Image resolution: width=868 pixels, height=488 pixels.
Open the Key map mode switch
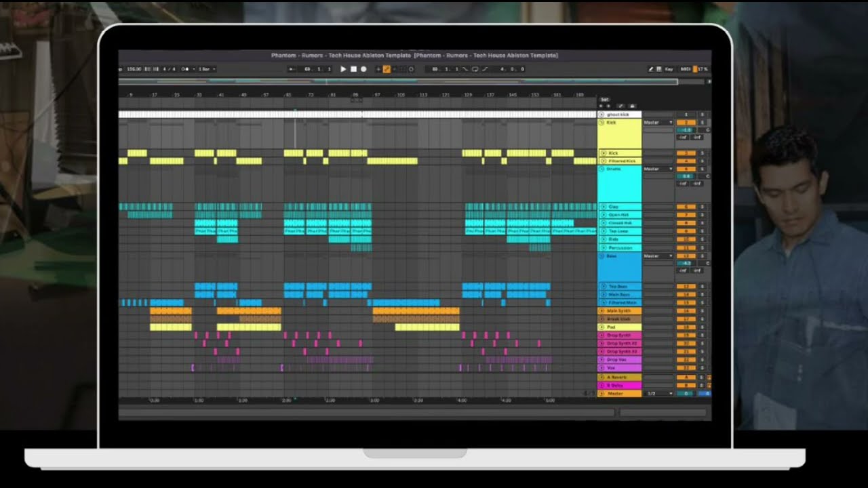click(669, 69)
